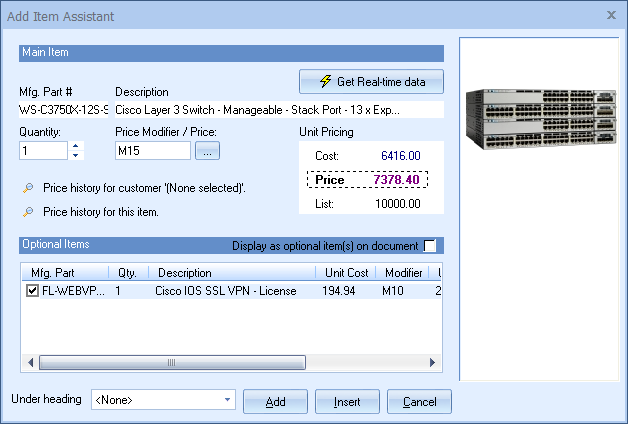Image resolution: width=628 pixels, height=424 pixels.
Task: Uncheck the FL-WEBVP optional item checkbox
Action: (x=33, y=291)
